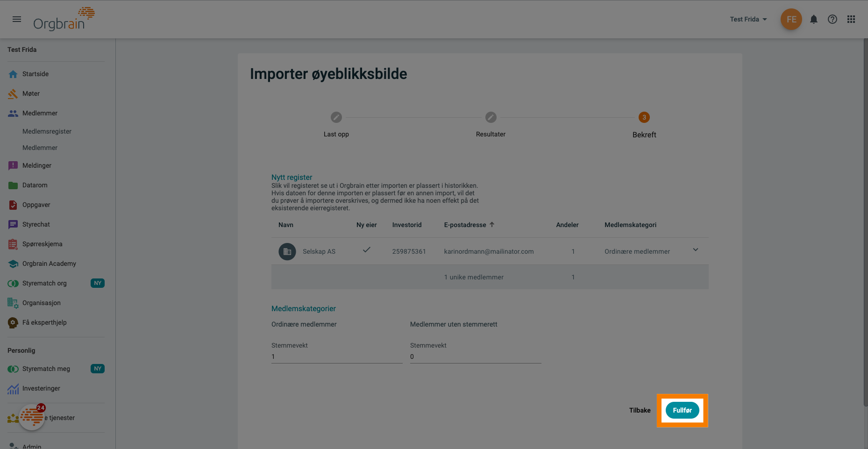Open the apps grid icon
Viewport: 868px width, 449px height.
[851, 19]
